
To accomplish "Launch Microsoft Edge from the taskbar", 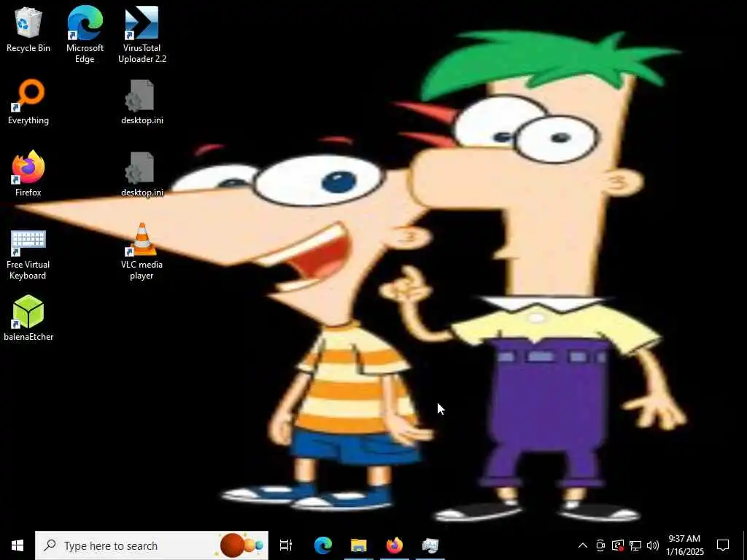I will [x=322, y=545].
